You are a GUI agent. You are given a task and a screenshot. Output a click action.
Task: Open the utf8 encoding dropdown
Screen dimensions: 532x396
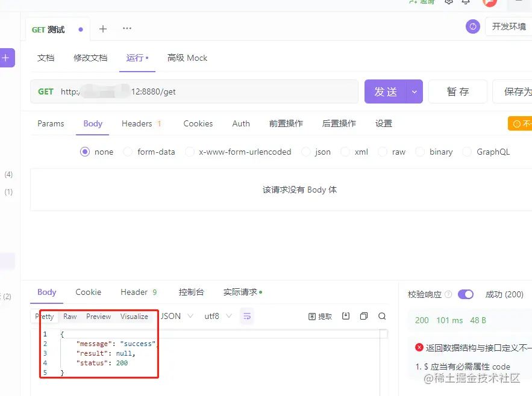[218, 316]
